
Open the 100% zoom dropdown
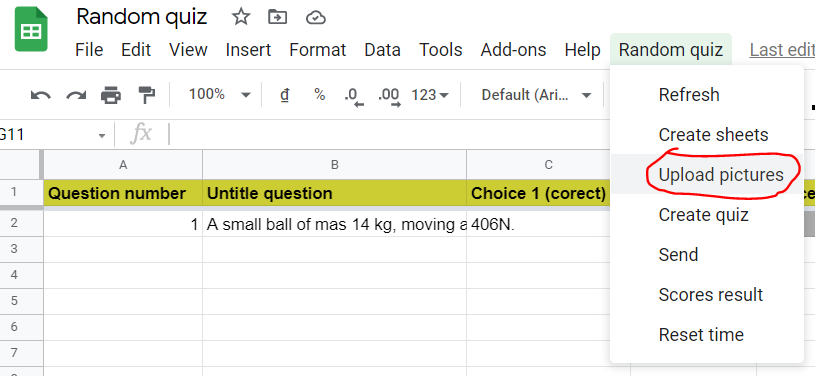(x=219, y=95)
